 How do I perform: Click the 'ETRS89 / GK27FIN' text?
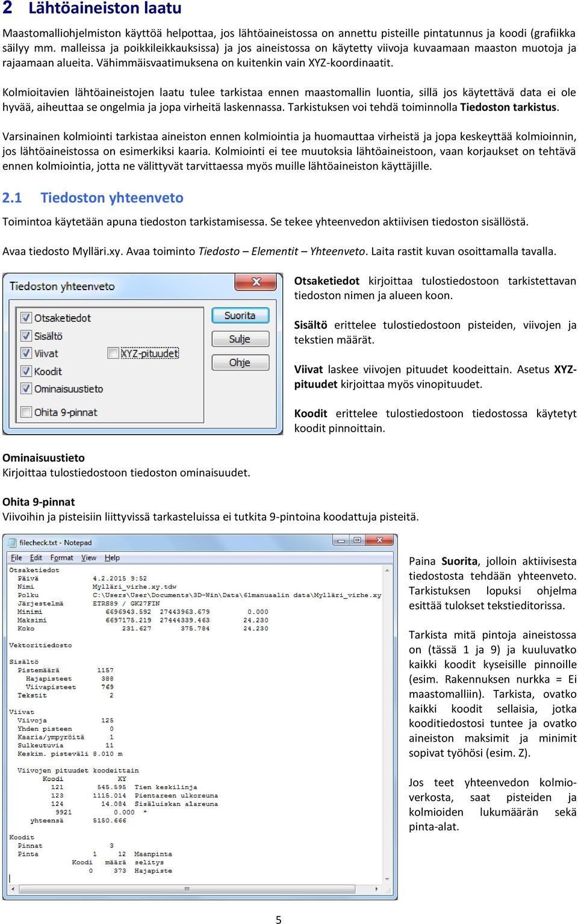[x=126, y=603]
